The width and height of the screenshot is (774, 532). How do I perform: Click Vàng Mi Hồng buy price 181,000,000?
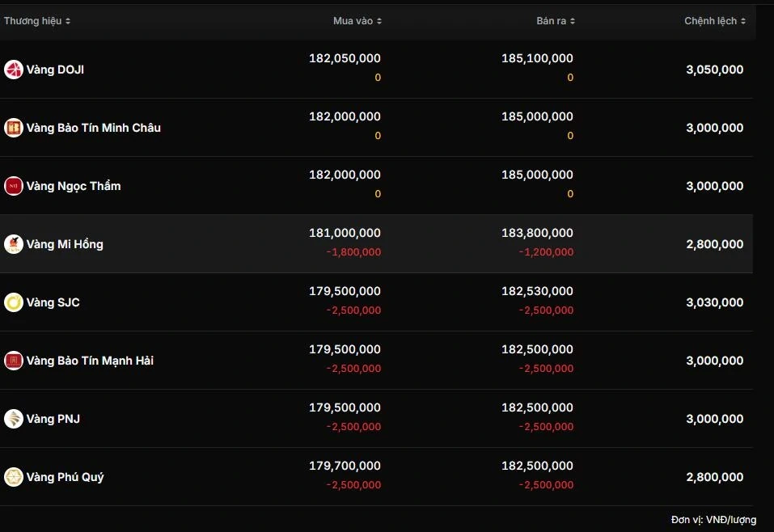[345, 233]
